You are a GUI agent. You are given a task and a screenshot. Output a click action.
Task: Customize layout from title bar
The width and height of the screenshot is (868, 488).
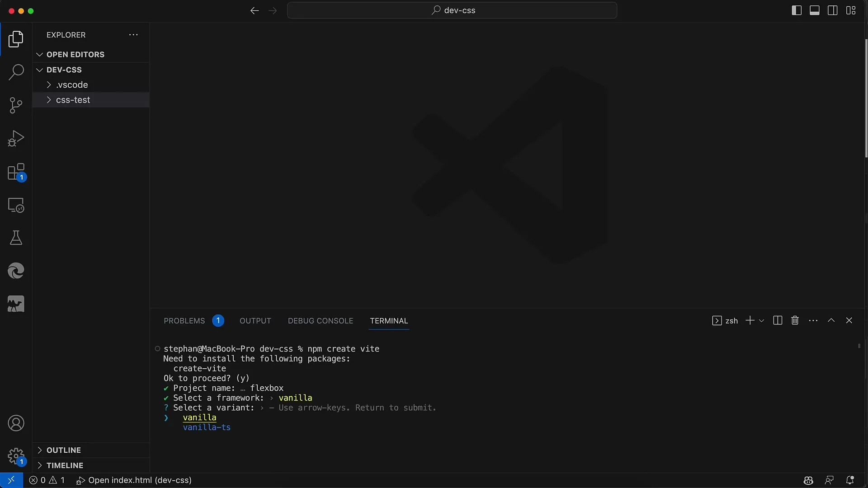coord(851,10)
